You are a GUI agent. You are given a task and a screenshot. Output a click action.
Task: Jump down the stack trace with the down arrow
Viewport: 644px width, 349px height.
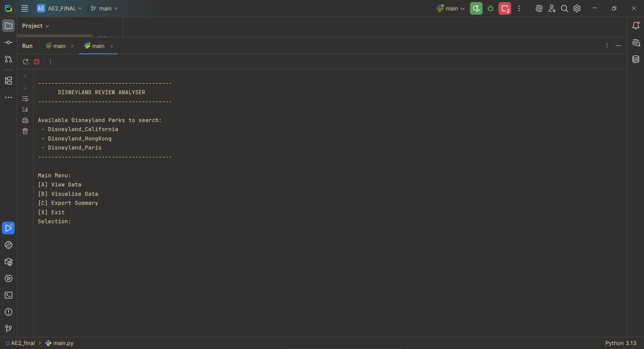point(25,88)
